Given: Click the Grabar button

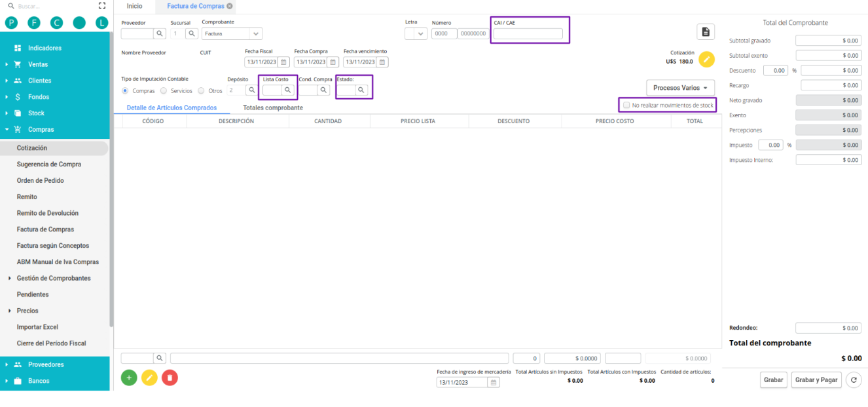Looking at the screenshot, I should [x=774, y=380].
